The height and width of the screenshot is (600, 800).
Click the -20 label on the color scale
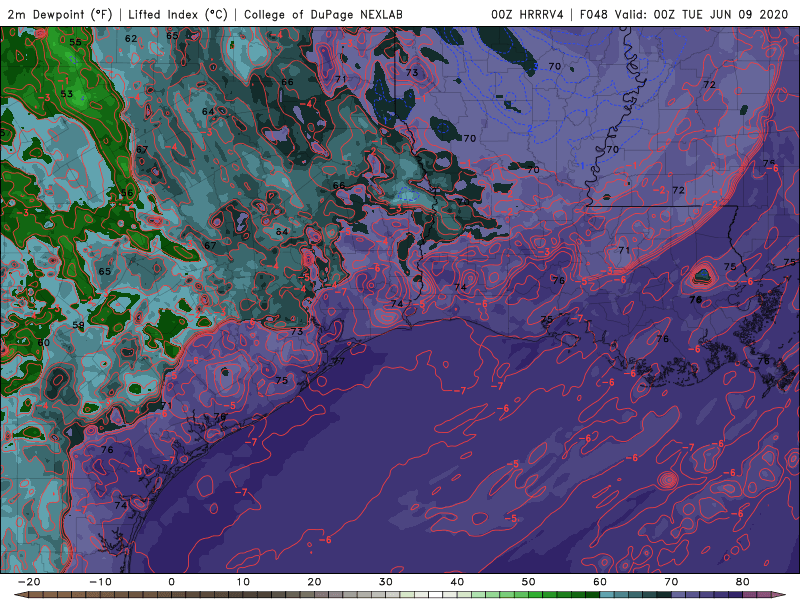pyautogui.click(x=29, y=582)
